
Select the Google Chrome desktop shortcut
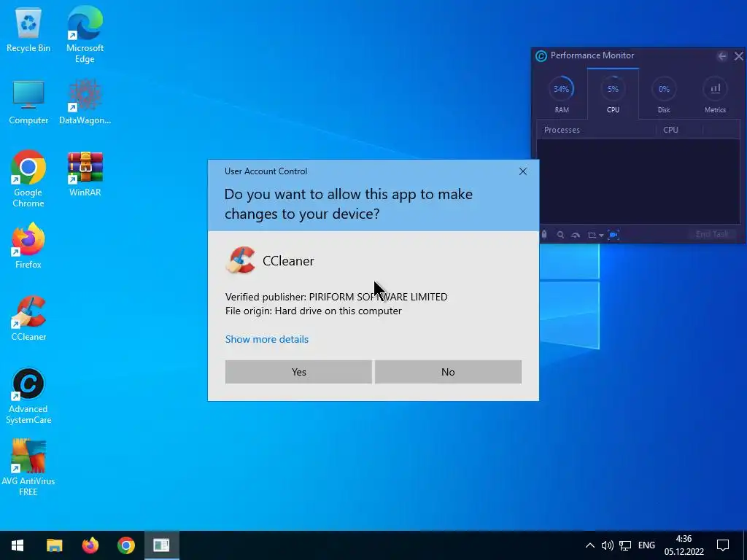click(28, 179)
